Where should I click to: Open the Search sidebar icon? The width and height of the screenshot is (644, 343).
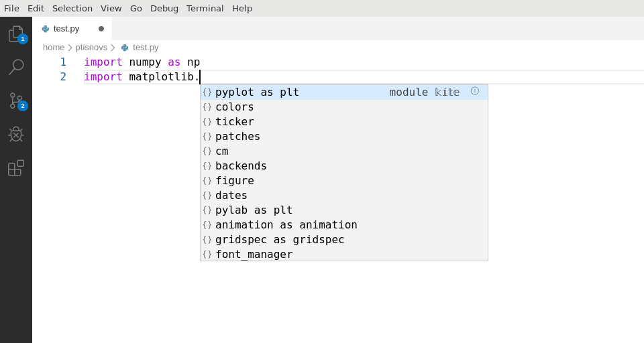pyautogui.click(x=16, y=67)
